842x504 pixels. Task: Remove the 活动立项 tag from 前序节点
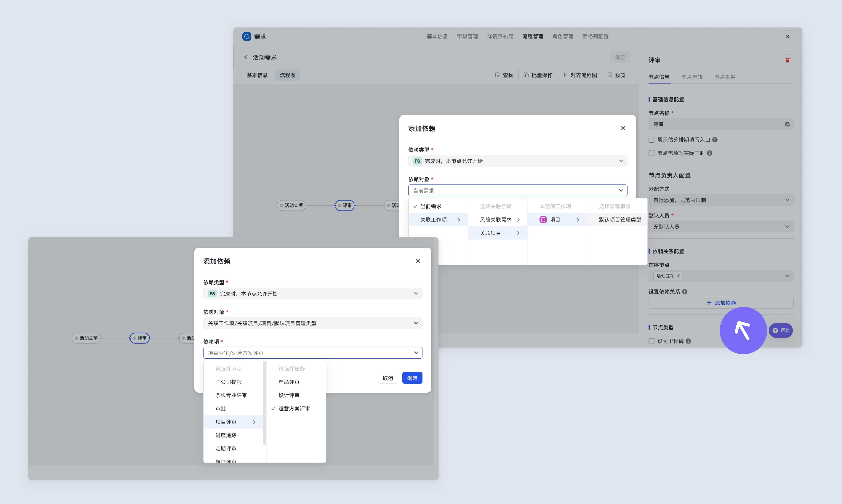(678, 276)
